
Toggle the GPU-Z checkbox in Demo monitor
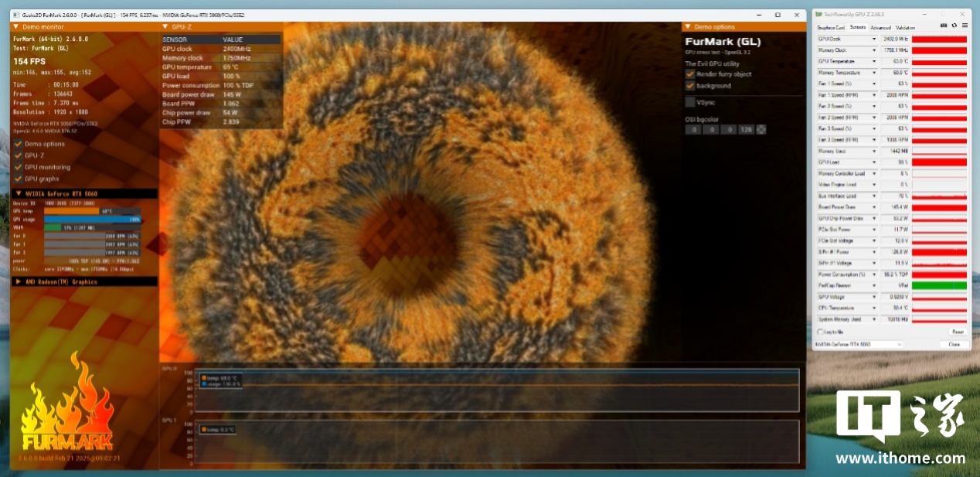coord(19,155)
